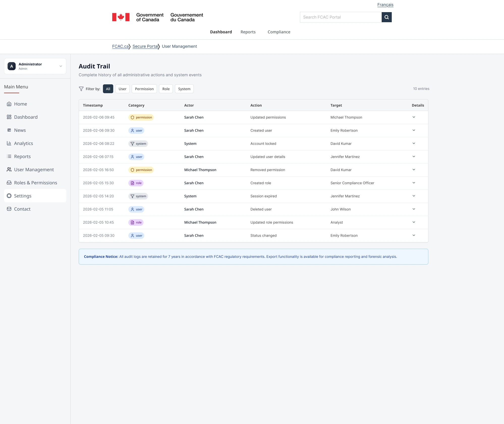The width and height of the screenshot is (504, 424).
Task: Expand details for Updated role permissions row
Action: click(414, 222)
